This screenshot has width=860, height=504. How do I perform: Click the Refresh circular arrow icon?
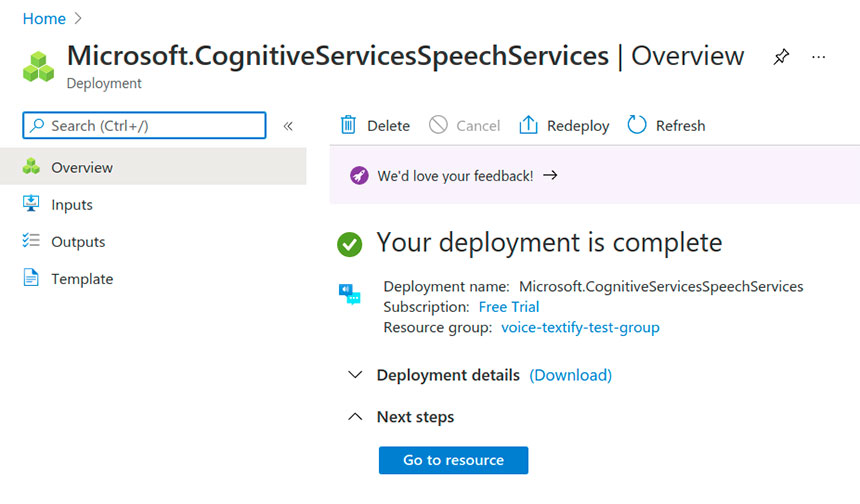coord(637,125)
